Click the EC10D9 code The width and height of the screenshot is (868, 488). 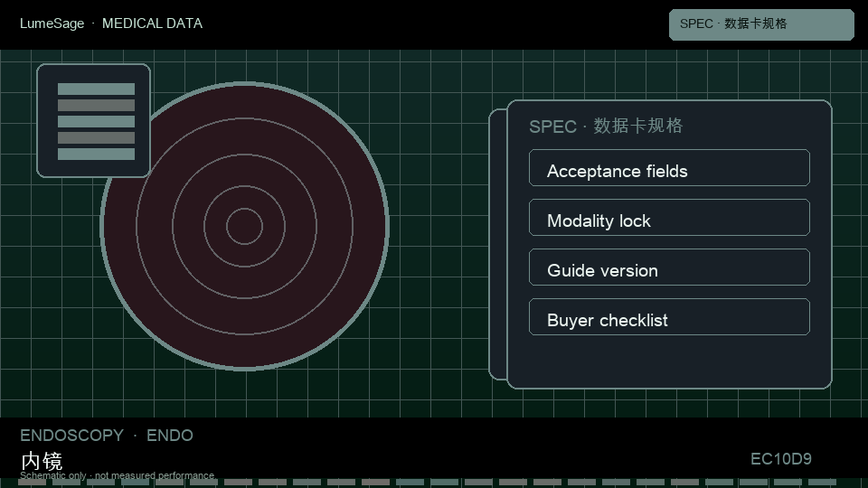pyautogui.click(x=781, y=459)
